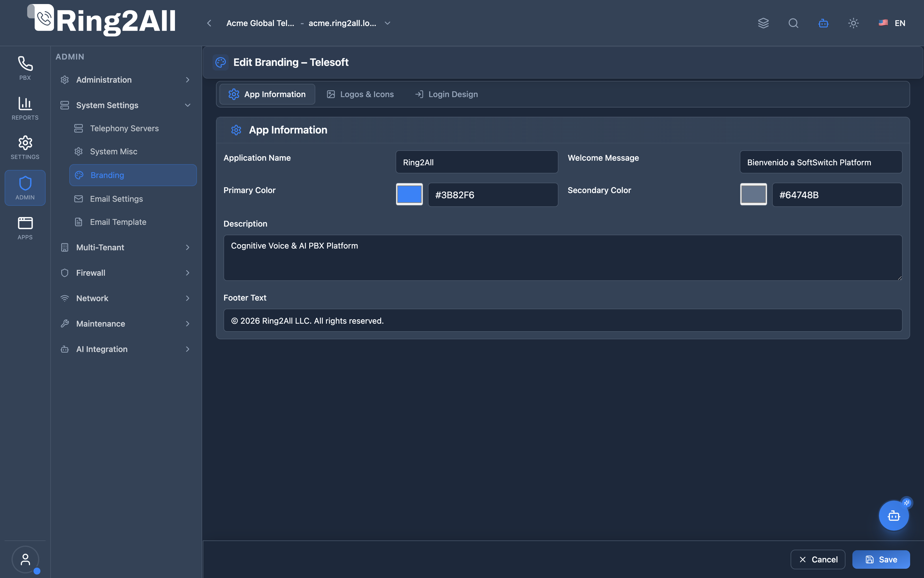Screen dimensions: 924x578
Task: Click the Ring2All logo
Action: pyautogui.click(x=102, y=20)
